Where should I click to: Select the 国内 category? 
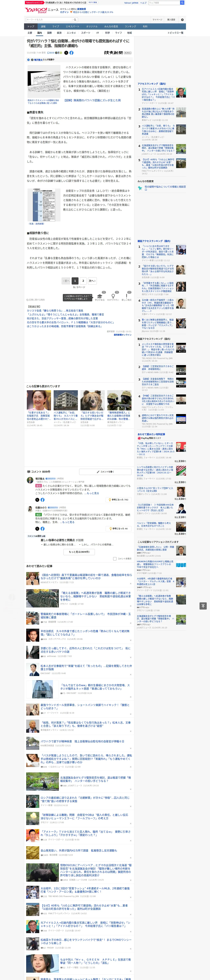point(39,33)
